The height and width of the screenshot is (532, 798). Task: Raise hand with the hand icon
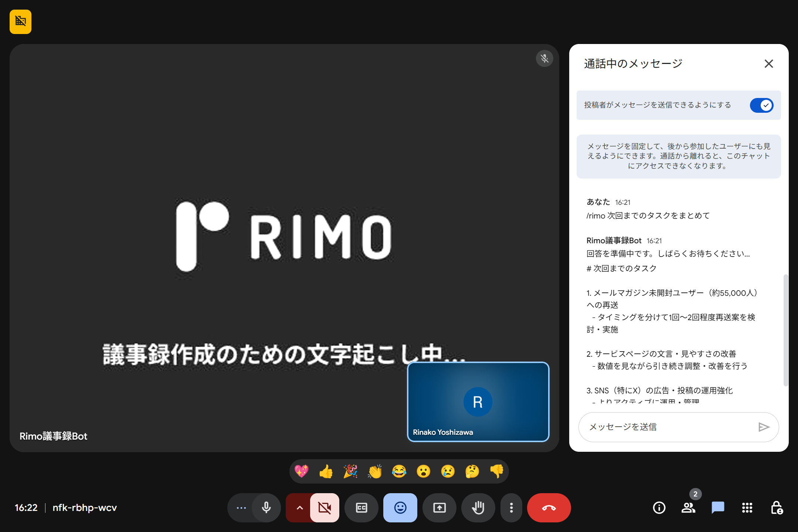click(x=478, y=508)
